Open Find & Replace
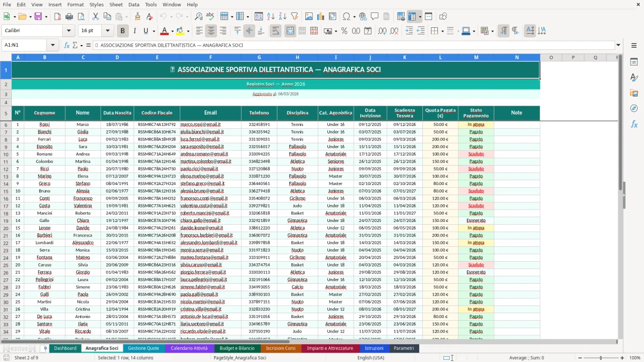Image resolution: width=644 pixels, height=362 pixels. (199, 17)
